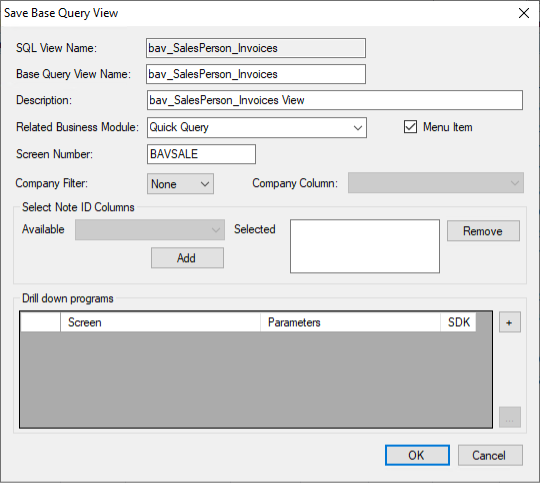The image size is (540, 484).
Task: Click the plus icon to add drill down program
Action: (x=510, y=322)
